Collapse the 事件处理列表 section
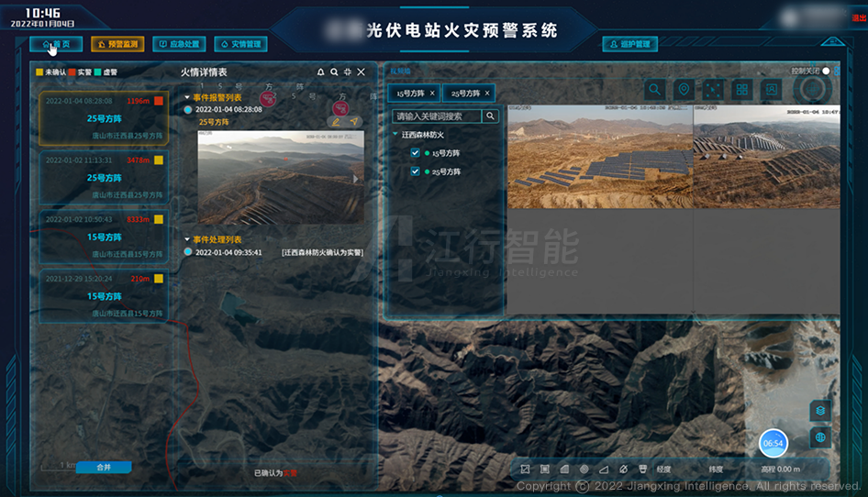Image resolution: width=868 pixels, height=497 pixels. point(187,239)
